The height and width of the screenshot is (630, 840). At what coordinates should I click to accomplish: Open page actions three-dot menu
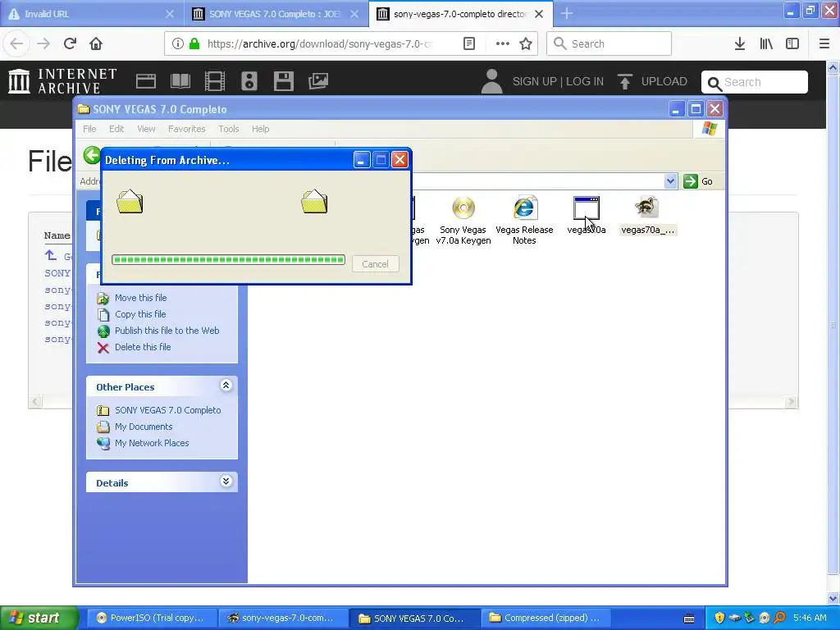[503, 44]
